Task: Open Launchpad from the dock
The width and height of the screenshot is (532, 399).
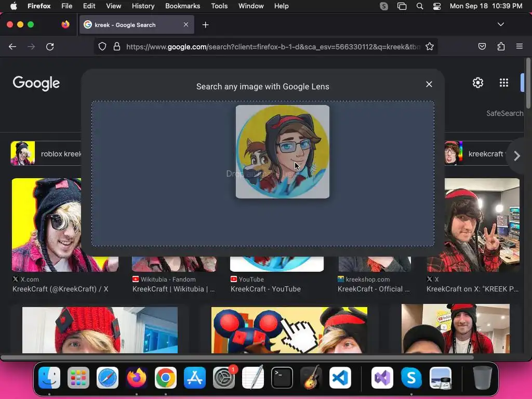Action: coord(78,378)
